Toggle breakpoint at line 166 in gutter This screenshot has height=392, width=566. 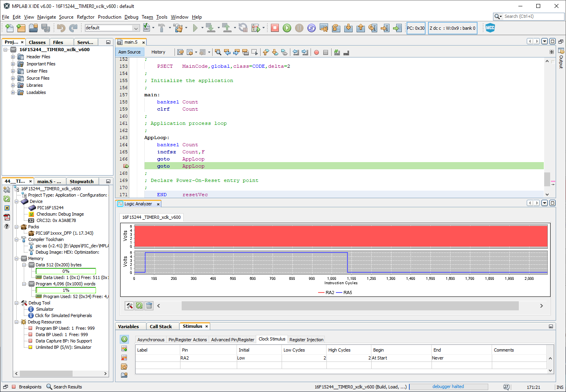124,159
